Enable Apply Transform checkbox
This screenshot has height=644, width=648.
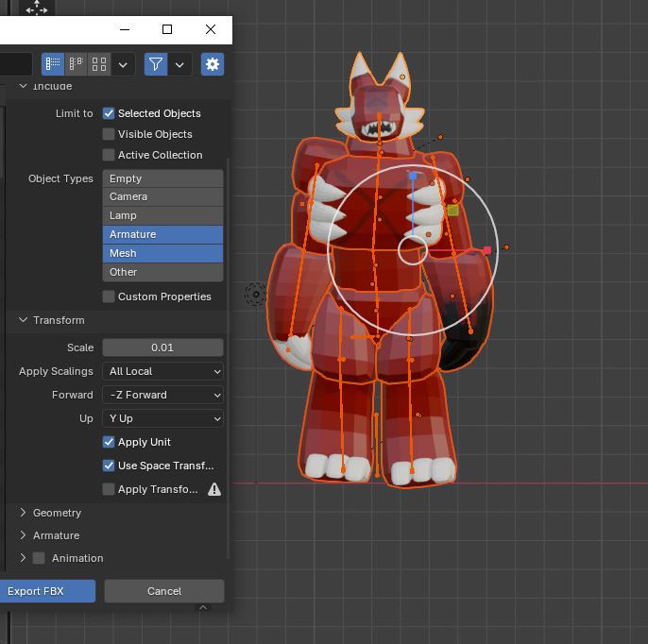pos(109,489)
